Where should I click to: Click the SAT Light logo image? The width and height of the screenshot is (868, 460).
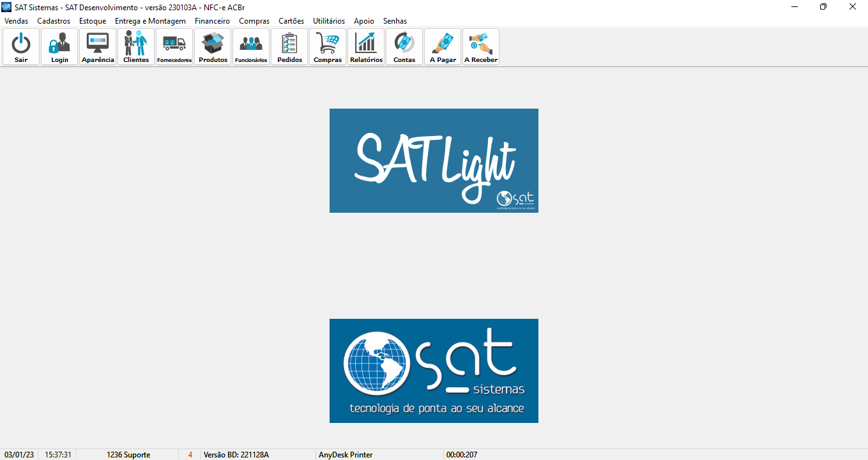click(x=434, y=160)
